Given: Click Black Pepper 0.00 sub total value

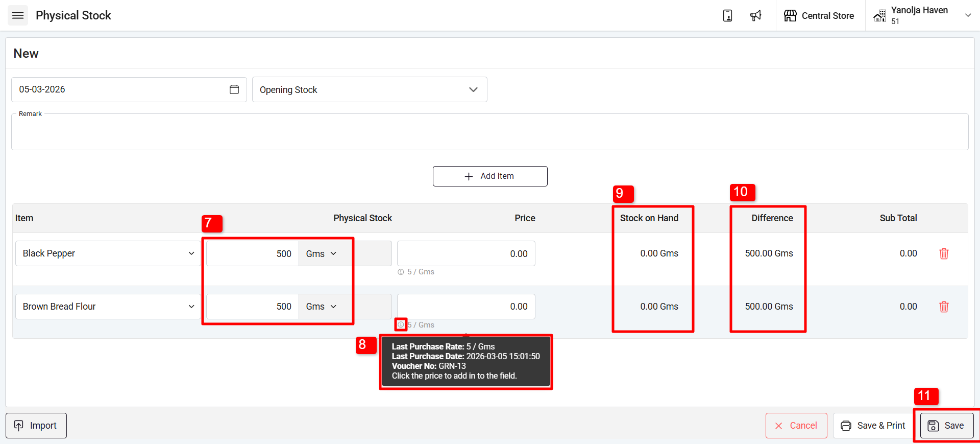Looking at the screenshot, I should click(x=908, y=253).
